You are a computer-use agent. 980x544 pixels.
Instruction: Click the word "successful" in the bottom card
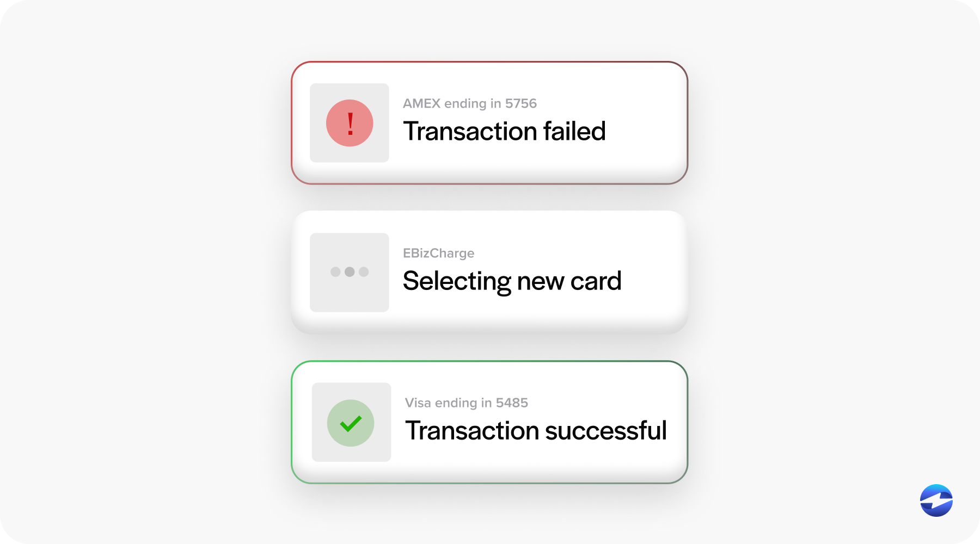pyautogui.click(x=605, y=431)
